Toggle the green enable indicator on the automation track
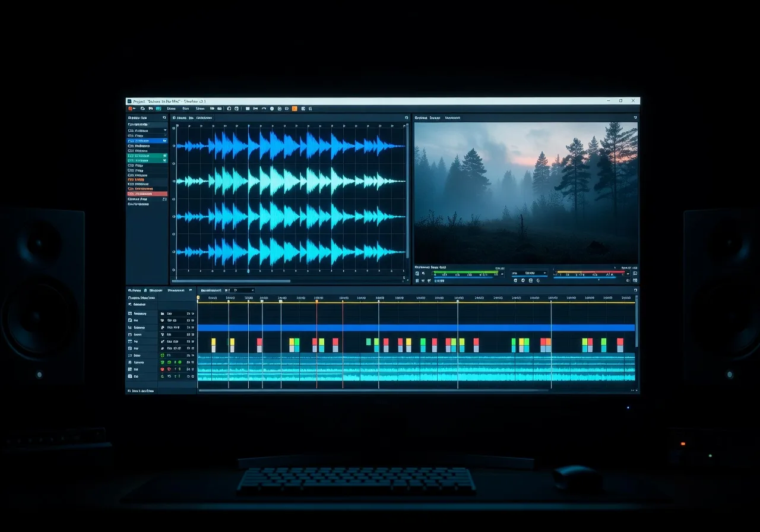 click(179, 362)
